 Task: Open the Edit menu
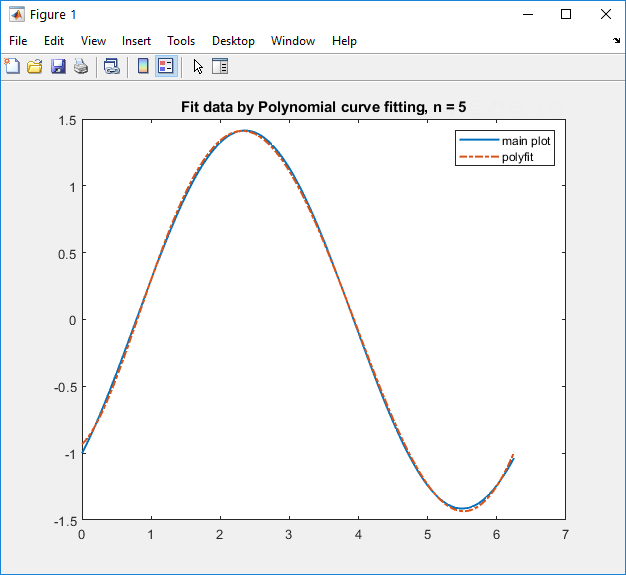coord(54,41)
